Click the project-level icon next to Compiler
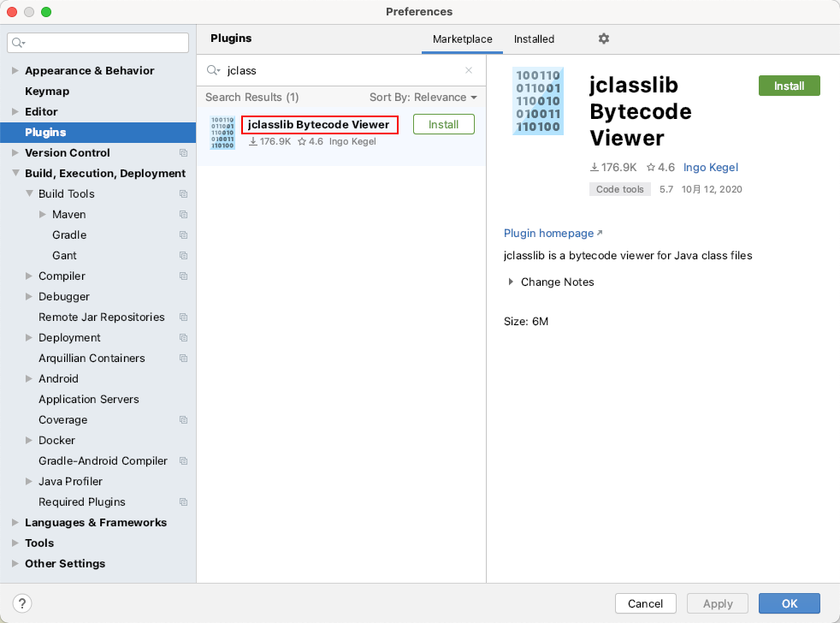Image resolution: width=840 pixels, height=623 pixels. click(x=183, y=276)
